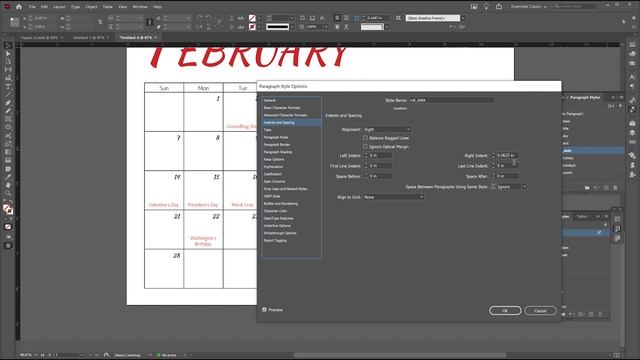Screen dimensions: 640x360
Task: Click the Left Indent value field
Action: (380, 156)
